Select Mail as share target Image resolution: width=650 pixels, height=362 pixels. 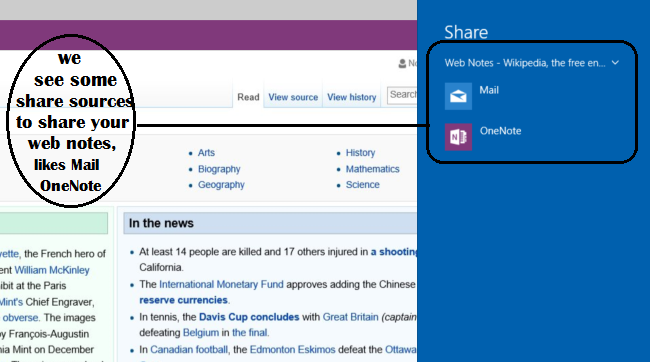(489, 90)
